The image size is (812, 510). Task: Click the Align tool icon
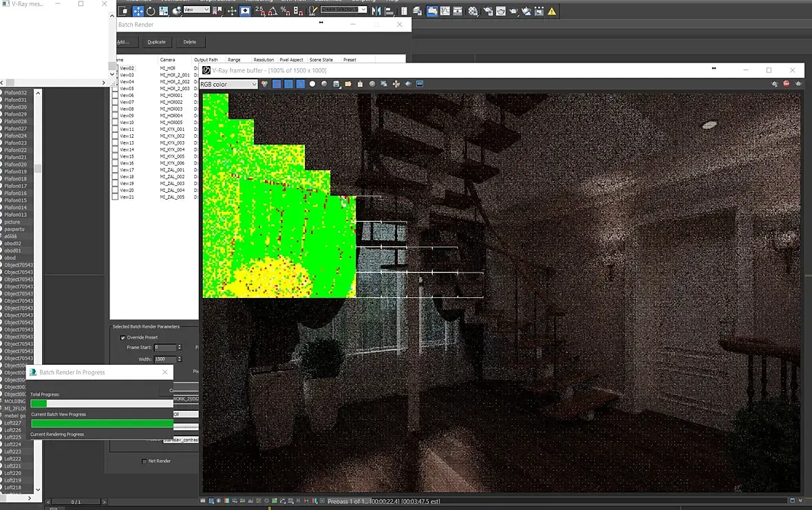click(389, 11)
